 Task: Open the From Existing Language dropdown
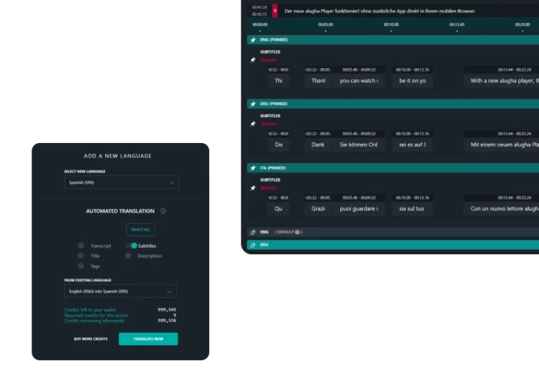pos(120,291)
